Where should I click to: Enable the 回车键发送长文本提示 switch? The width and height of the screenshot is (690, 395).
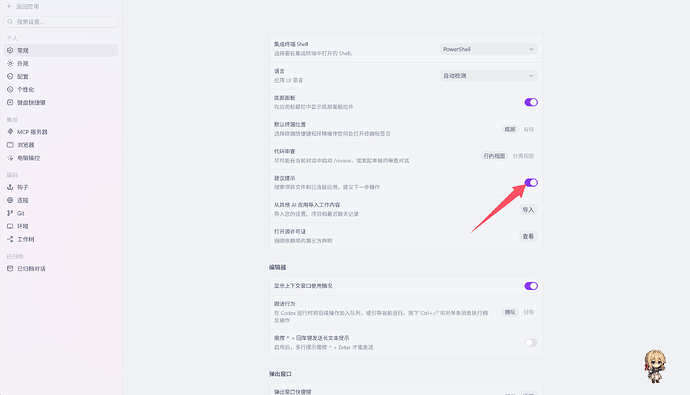pyautogui.click(x=531, y=343)
